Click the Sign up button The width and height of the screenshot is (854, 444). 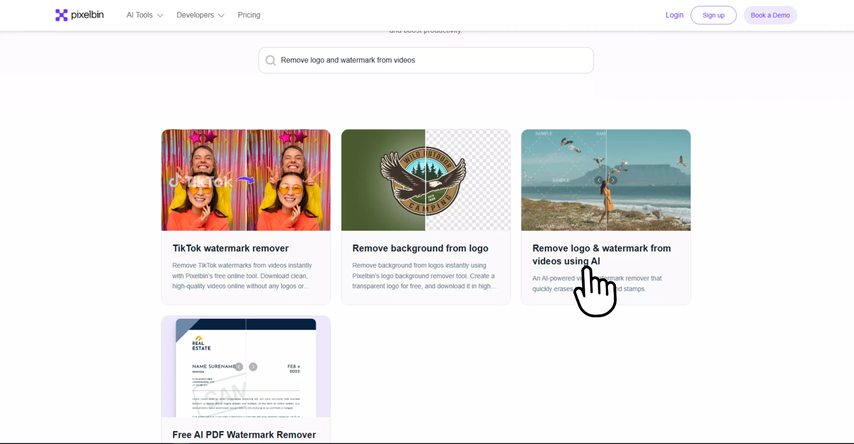713,15
